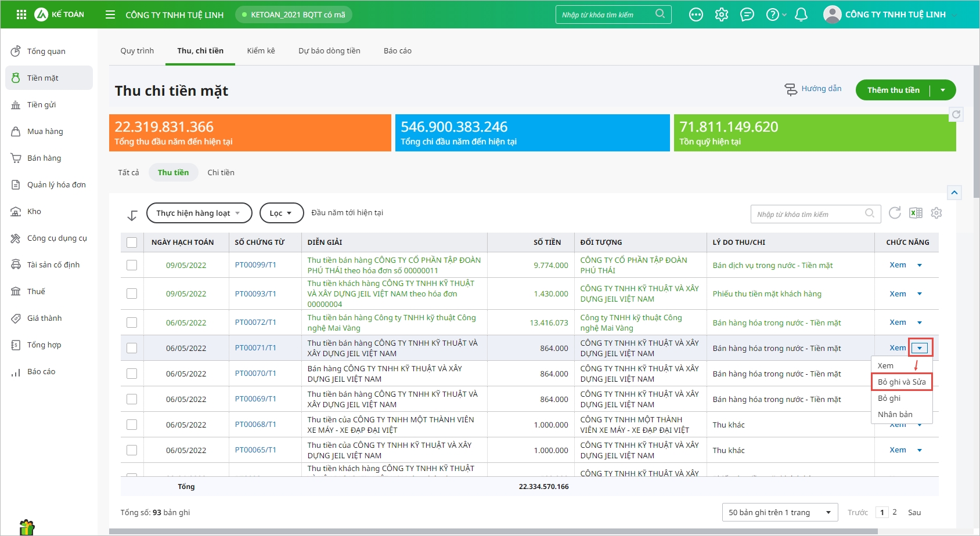Choose Bỏ ghi và Sửa from menu
This screenshot has width=980, height=536.
click(x=902, y=382)
